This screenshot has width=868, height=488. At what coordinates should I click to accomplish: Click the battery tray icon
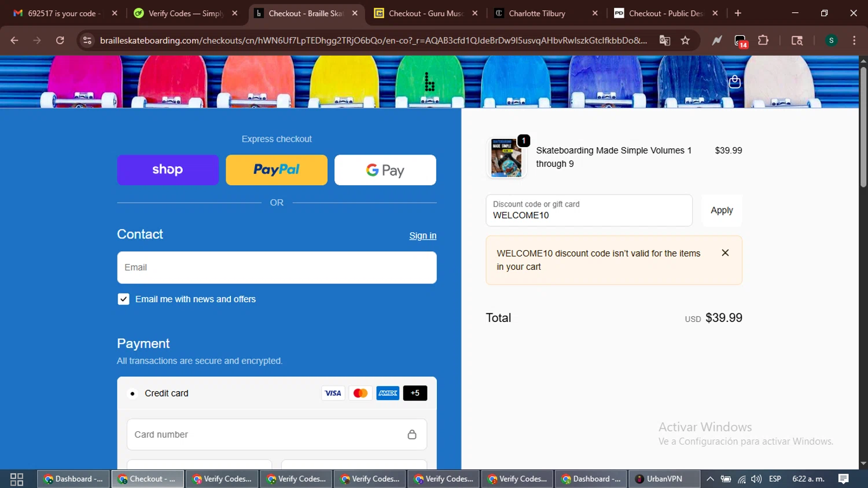click(726, 479)
